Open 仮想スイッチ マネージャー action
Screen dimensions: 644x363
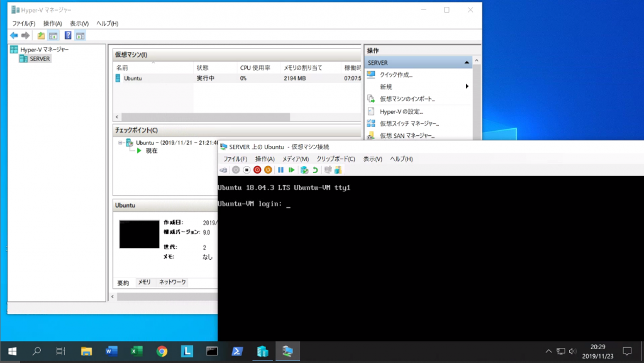pos(409,123)
